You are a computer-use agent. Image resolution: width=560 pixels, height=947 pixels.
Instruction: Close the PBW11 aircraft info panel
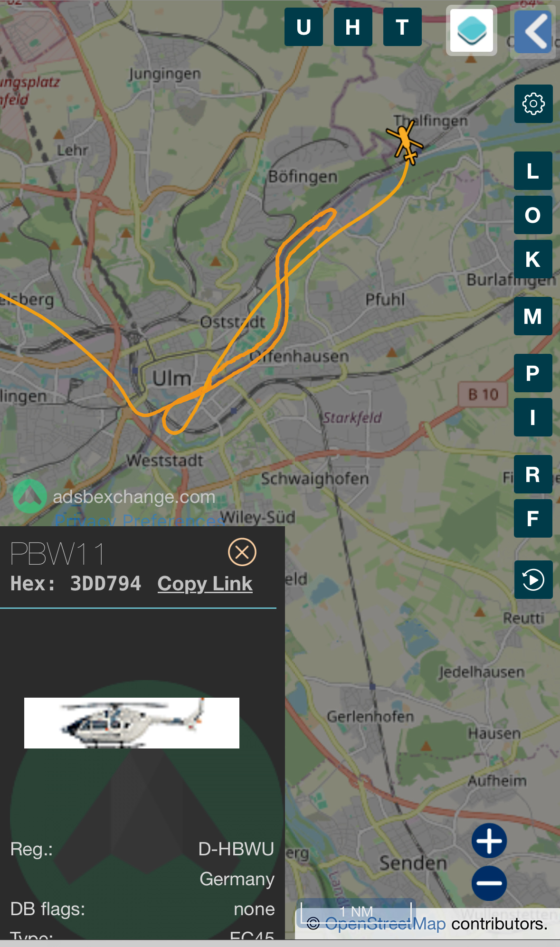[x=242, y=552]
